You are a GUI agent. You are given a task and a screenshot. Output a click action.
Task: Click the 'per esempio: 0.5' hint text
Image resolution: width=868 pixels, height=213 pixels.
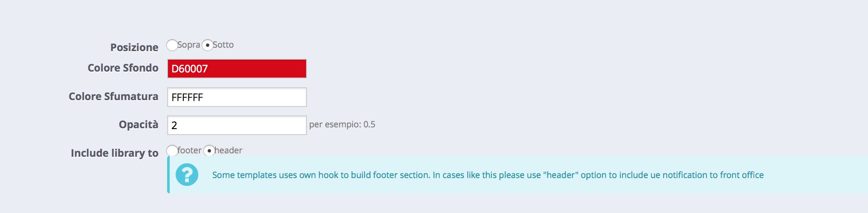(x=342, y=124)
